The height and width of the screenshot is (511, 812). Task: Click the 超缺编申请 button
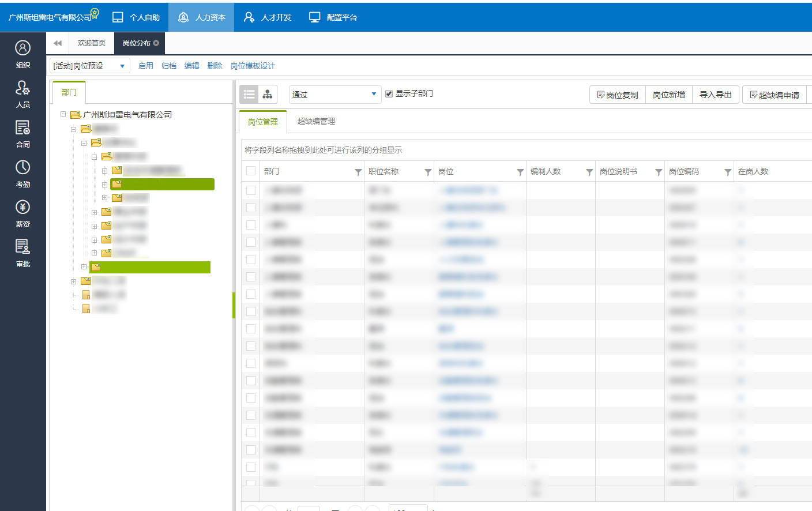(775, 95)
